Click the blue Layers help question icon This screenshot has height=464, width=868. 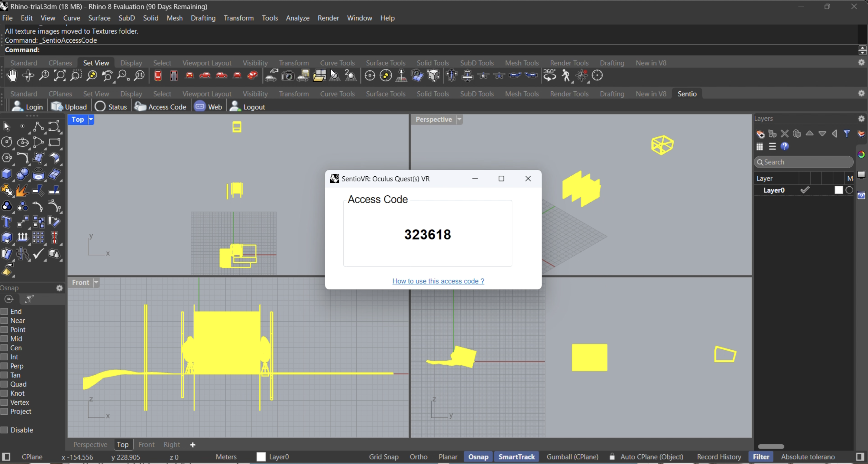pos(785,146)
